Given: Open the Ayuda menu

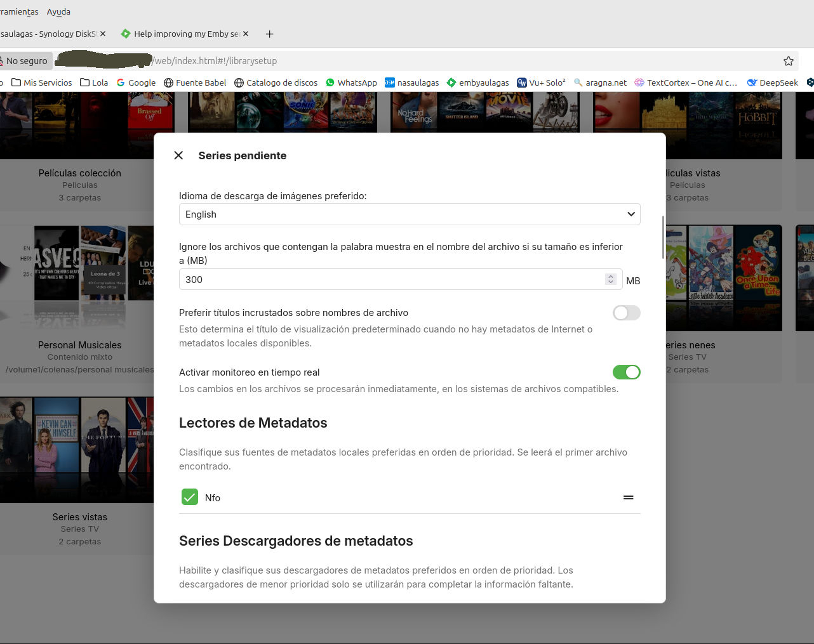Looking at the screenshot, I should [x=58, y=11].
